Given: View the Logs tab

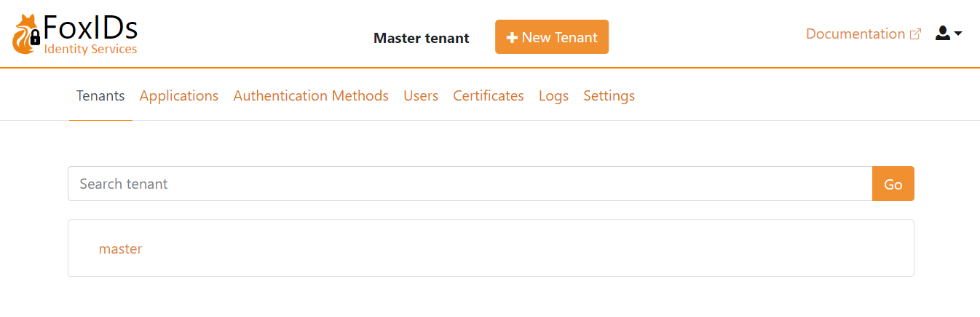Looking at the screenshot, I should click(x=553, y=96).
